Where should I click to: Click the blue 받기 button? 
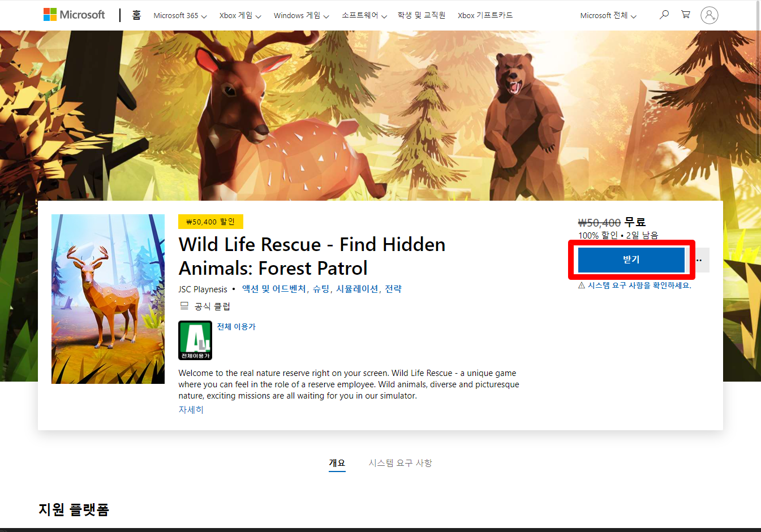coord(631,259)
